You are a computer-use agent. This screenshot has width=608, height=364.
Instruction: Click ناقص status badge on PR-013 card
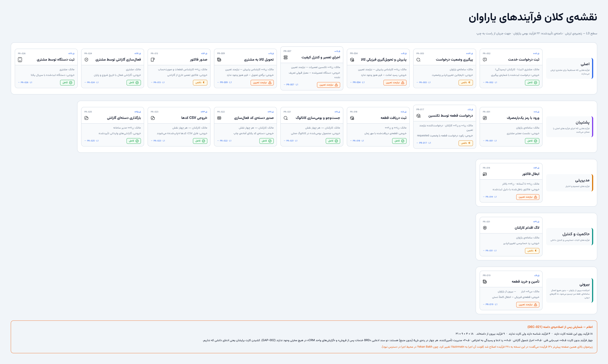click(200, 83)
